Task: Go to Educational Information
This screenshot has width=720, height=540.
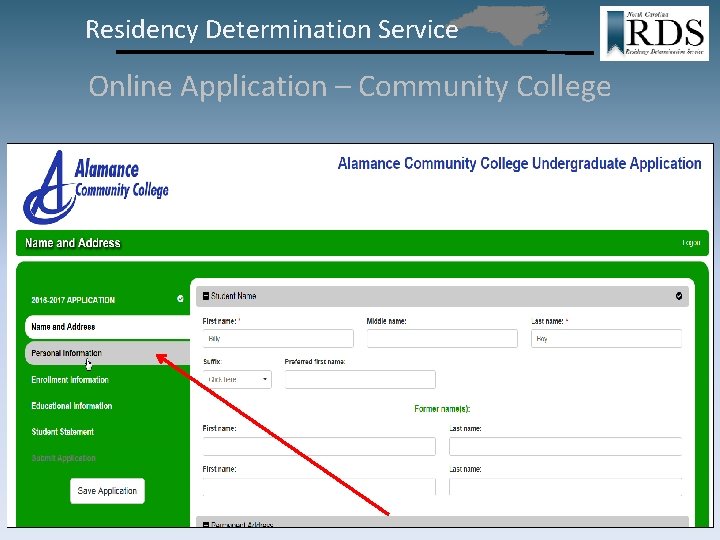Action: (x=72, y=406)
